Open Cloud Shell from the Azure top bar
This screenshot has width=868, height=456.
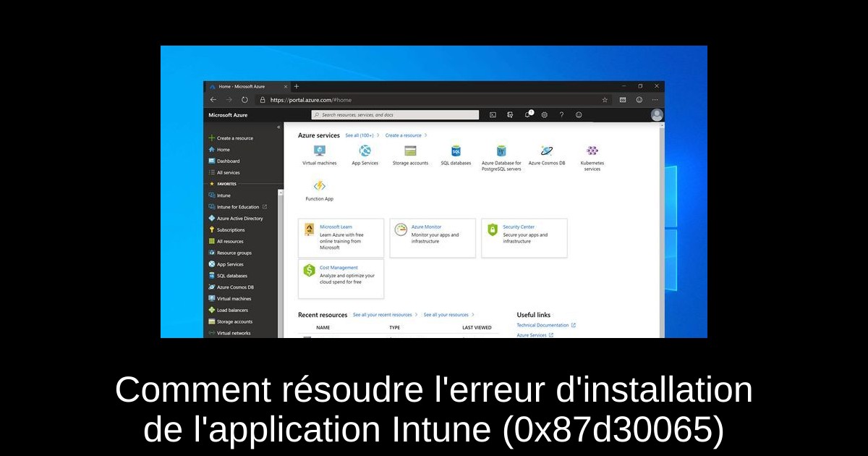pos(493,115)
